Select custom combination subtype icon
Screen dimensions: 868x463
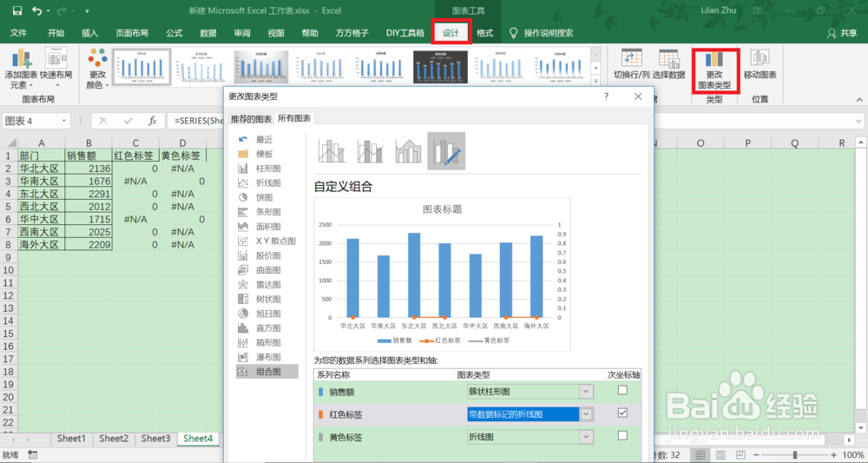[x=446, y=150]
